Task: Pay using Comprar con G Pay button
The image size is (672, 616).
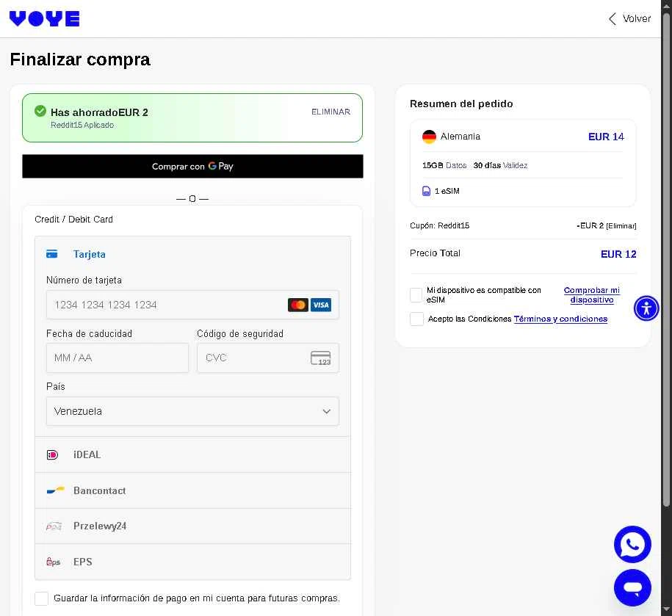Action: tap(192, 166)
